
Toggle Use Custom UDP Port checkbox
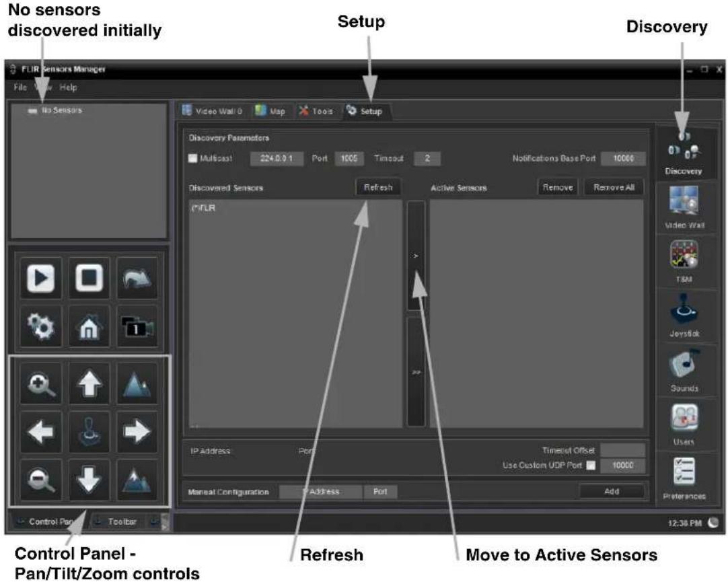point(591,465)
